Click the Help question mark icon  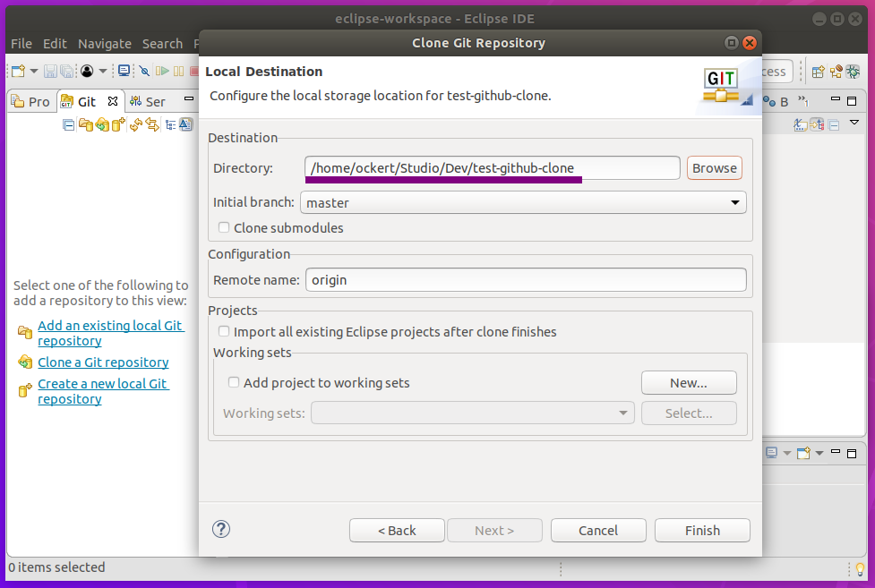221,529
